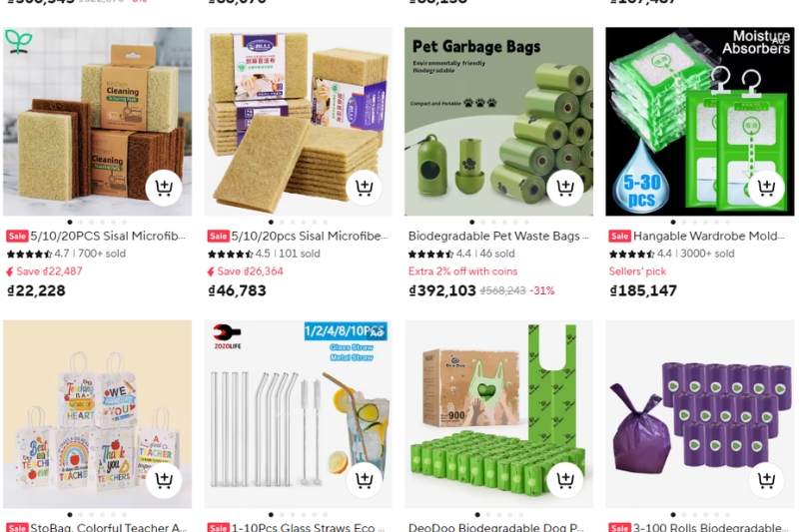Add Glass Straws to cart
799x532 pixels.
click(364, 480)
